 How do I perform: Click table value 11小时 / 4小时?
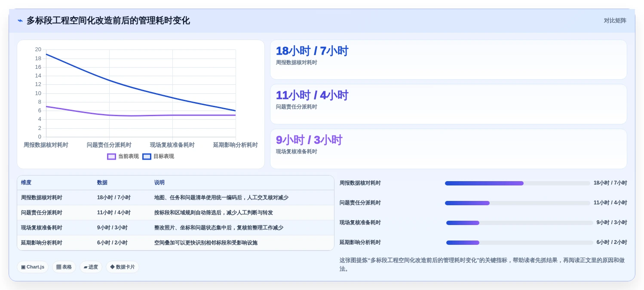[114, 213]
